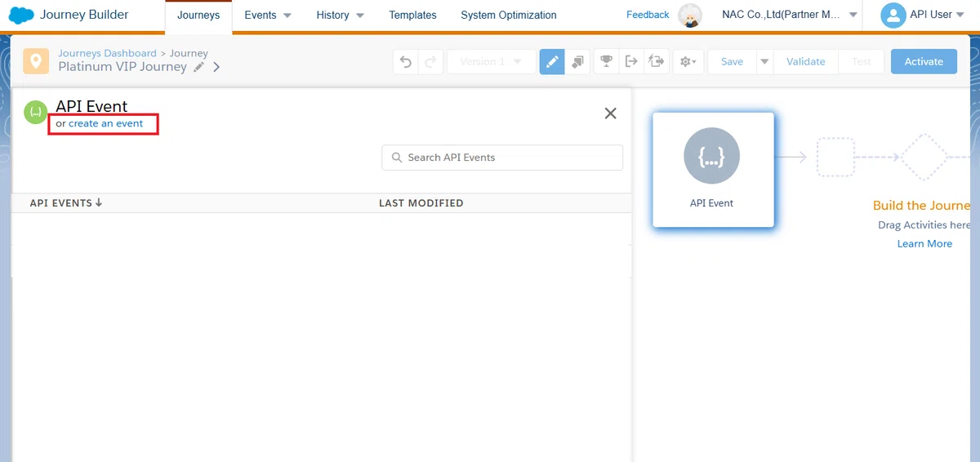Close the API Event panel
This screenshot has height=462, width=980.
pyautogui.click(x=610, y=113)
